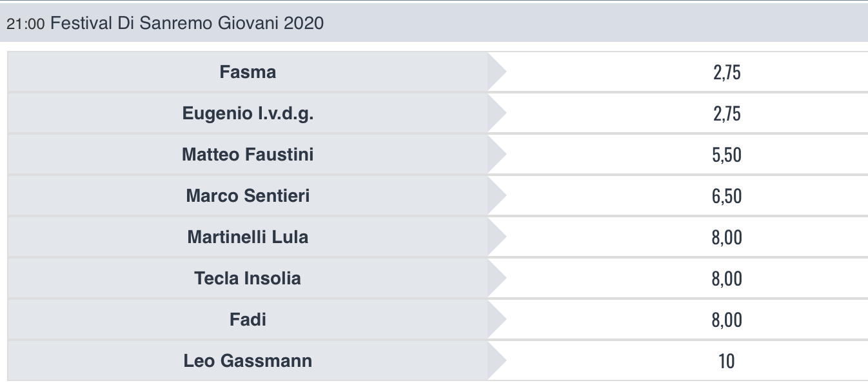868x383 pixels.
Task: Pick Martinelli Lula odds of 8,00
Action: (727, 237)
